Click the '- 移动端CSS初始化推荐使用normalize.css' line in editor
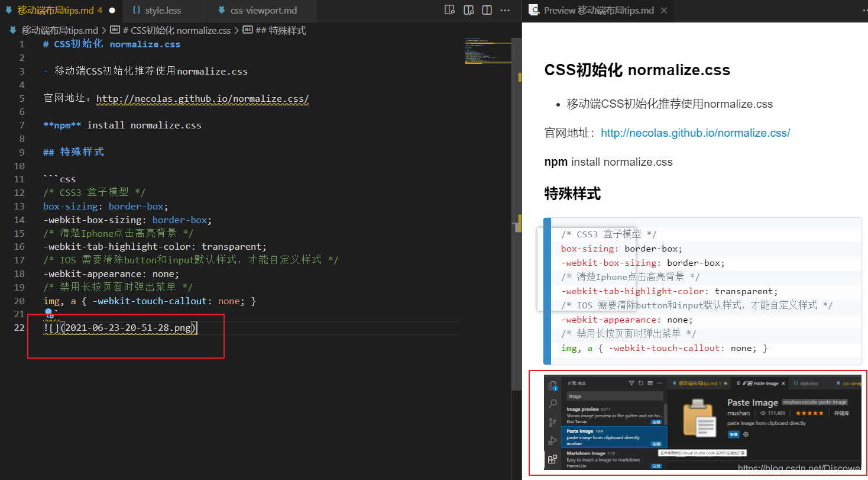 click(145, 71)
